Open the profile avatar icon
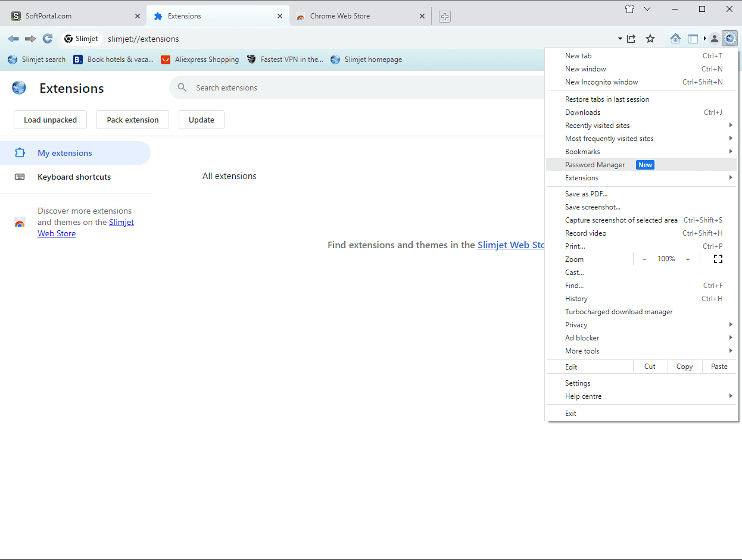The height and width of the screenshot is (560, 742). click(x=714, y=39)
